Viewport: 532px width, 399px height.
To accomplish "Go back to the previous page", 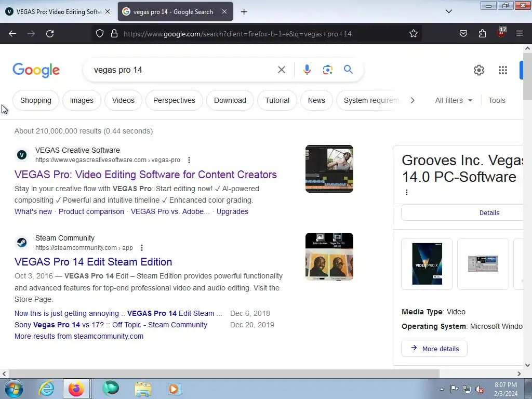I will (12, 34).
